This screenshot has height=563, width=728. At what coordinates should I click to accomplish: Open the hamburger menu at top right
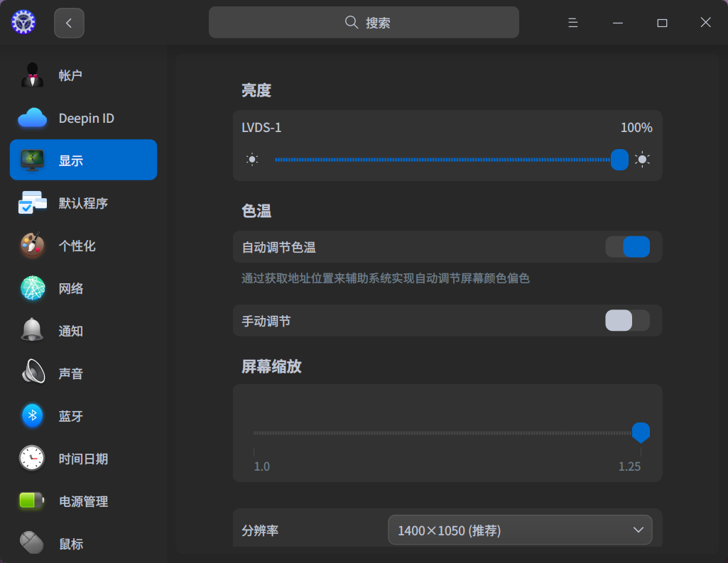(x=572, y=22)
